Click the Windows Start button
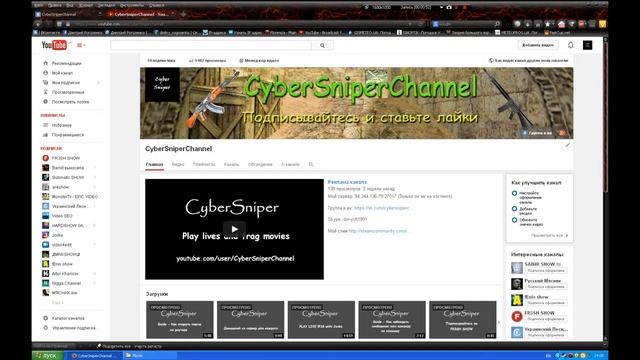The image size is (640, 360). click(x=48, y=356)
